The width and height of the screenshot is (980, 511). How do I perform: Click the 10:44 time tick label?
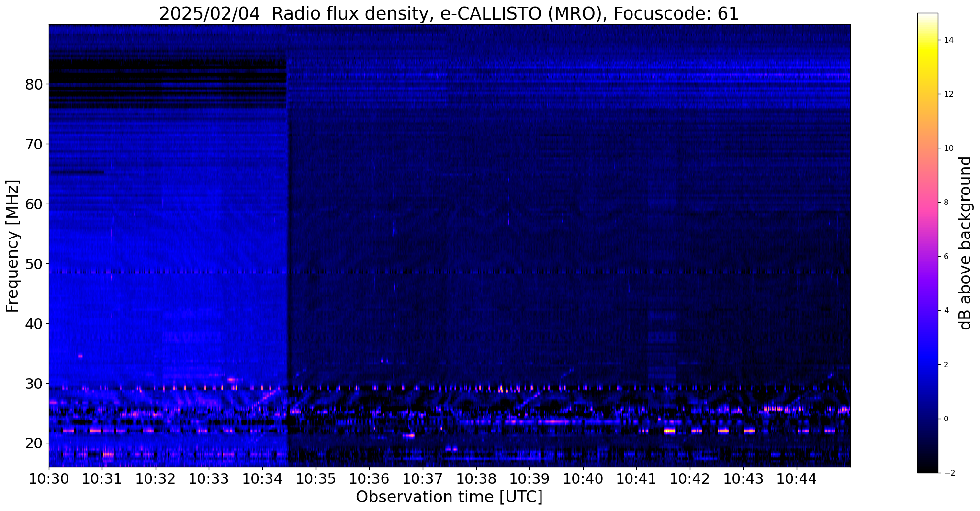click(797, 478)
